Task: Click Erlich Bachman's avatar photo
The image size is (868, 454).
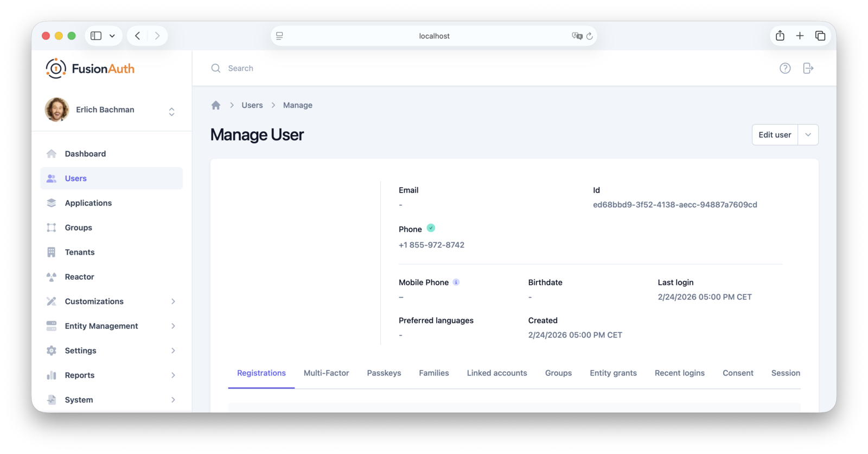Action: click(x=57, y=110)
